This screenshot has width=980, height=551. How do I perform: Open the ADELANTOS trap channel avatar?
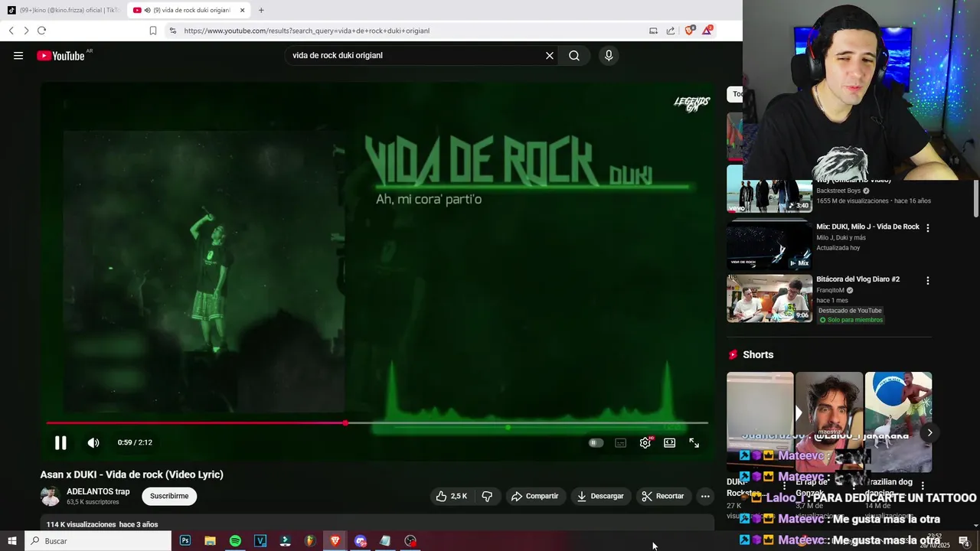51,496
